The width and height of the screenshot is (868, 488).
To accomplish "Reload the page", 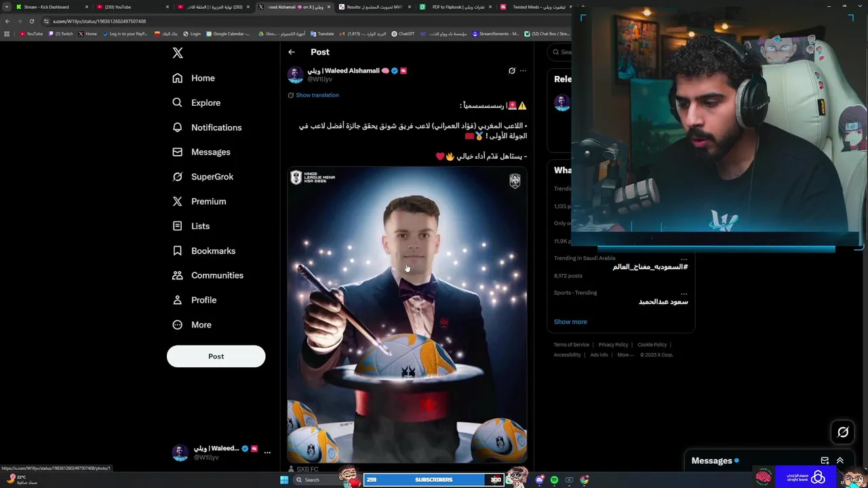I will pos(31,21).
